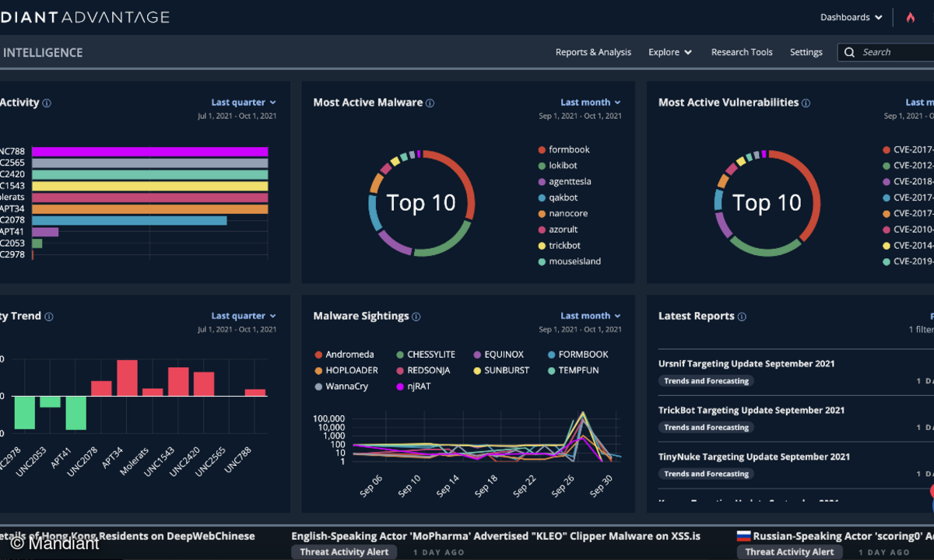The image size is (934, 560).
Task: Select the blue UNC2078 activity bar
Action: pos(129,221)
